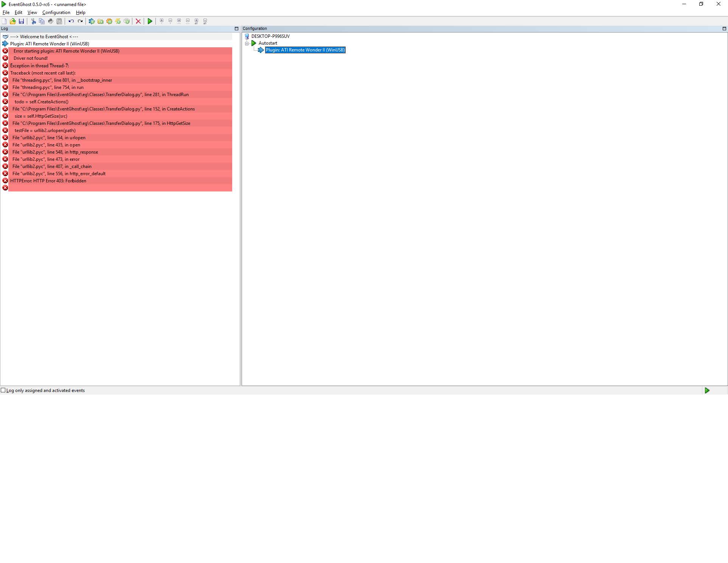
Task: Click the Add Plugin toolbar icon
Action: click(92, 21)
